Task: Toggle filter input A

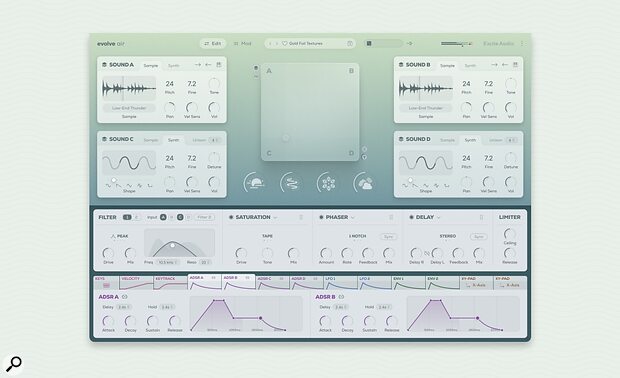Action: [163, 217]
